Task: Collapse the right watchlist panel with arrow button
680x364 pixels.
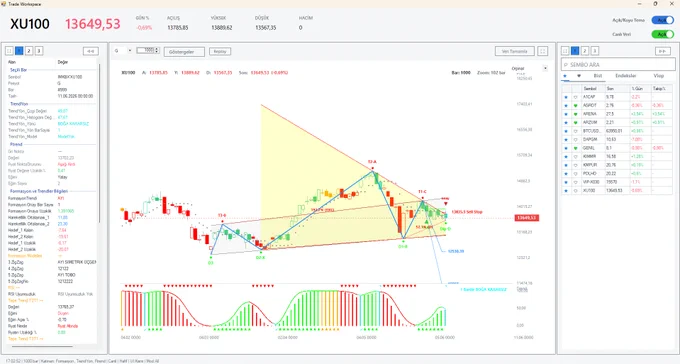Action: click(662, 51)
